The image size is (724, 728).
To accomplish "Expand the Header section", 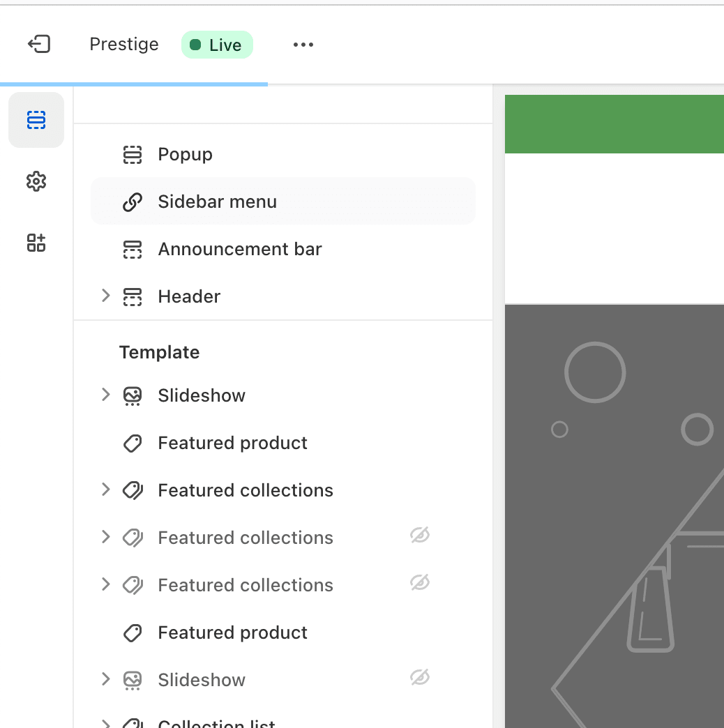I will pos(106,295).
